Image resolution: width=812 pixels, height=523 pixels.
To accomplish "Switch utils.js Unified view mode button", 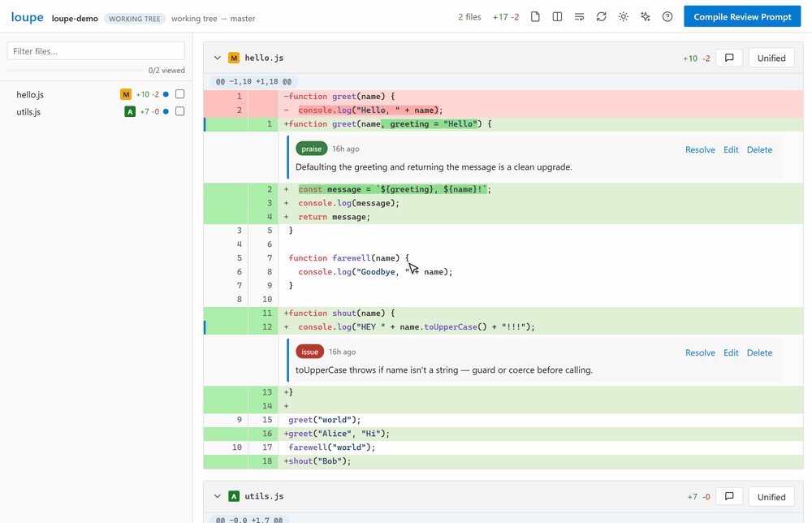I will point(771,496).
